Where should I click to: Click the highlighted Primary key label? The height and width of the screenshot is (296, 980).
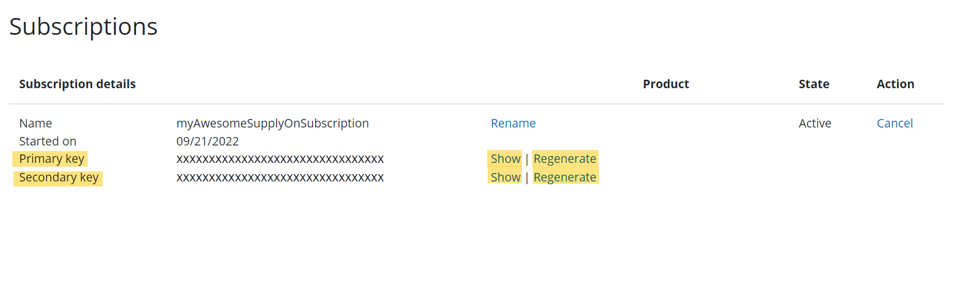[x=51, y=159]
